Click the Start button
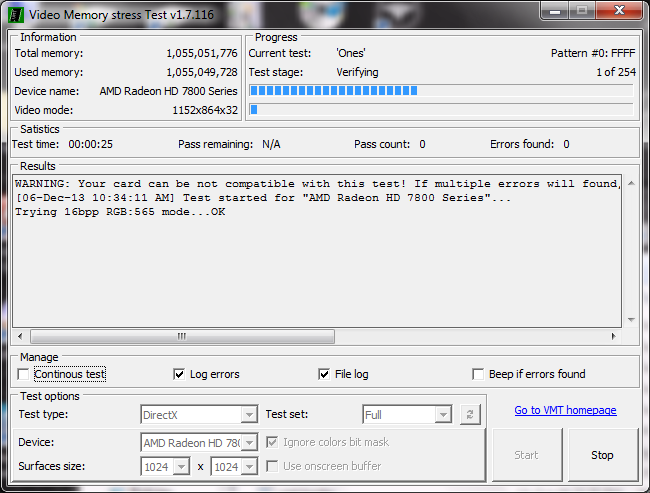This screenshot has width=650, height=493. (x=527, y=455)
